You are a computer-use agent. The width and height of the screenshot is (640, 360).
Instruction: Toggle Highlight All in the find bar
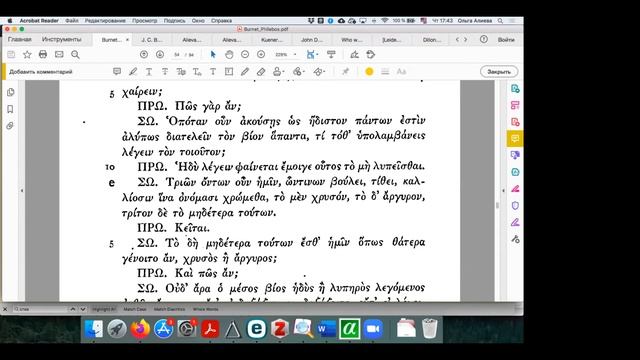coord(104,309)
